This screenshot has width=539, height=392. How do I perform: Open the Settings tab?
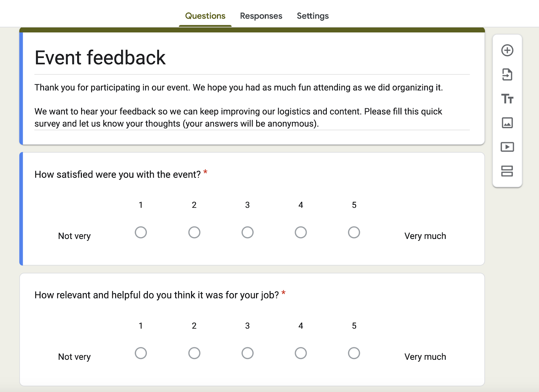point(313,16)
